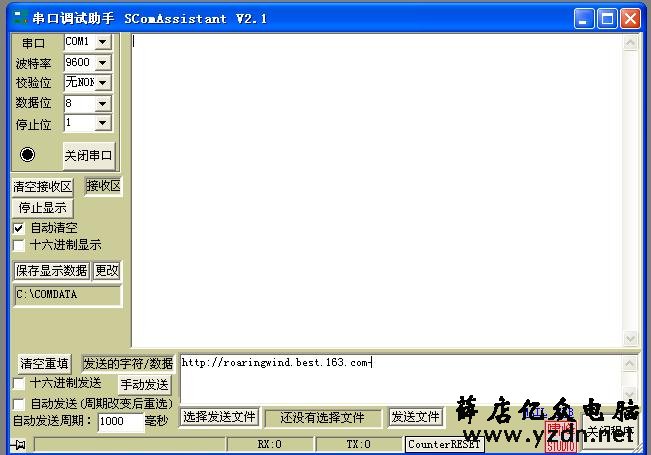The height and width of the screenshot is (455, 651).
Task: Click the 发送文件 button
Action: coord(416,416)
